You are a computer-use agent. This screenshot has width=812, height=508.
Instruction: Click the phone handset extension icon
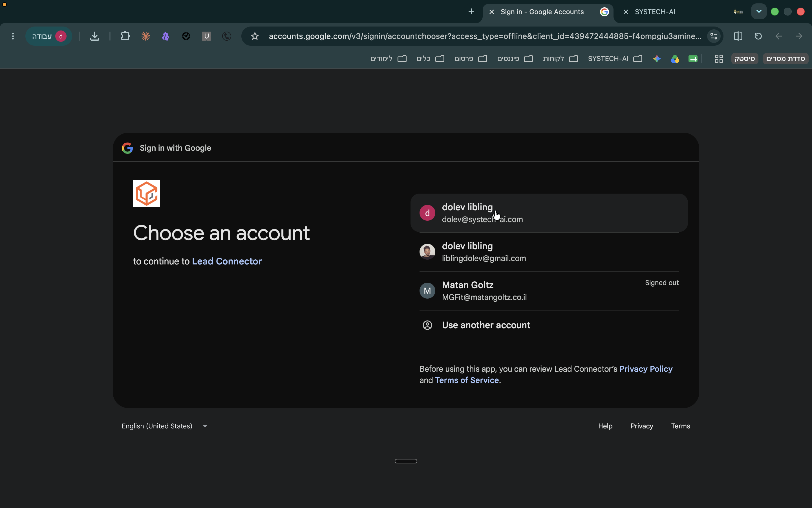click(x=226, y=36)
